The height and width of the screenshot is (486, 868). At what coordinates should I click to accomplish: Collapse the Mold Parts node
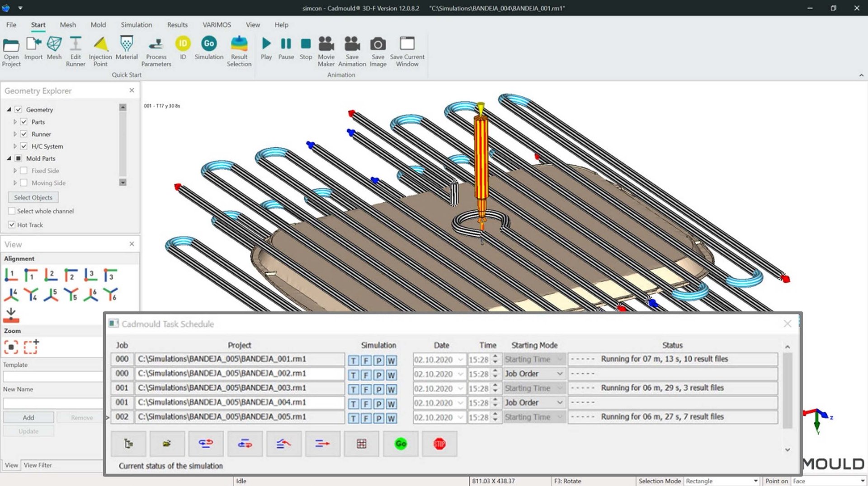9,158
